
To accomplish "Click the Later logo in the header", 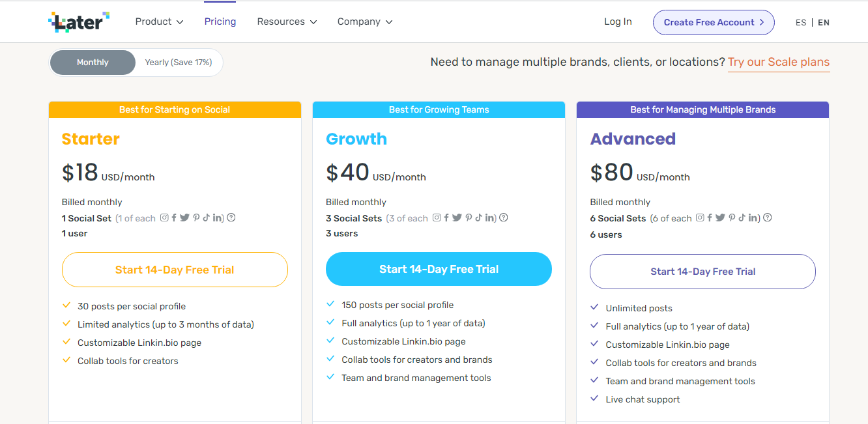I will pos(79,22).
